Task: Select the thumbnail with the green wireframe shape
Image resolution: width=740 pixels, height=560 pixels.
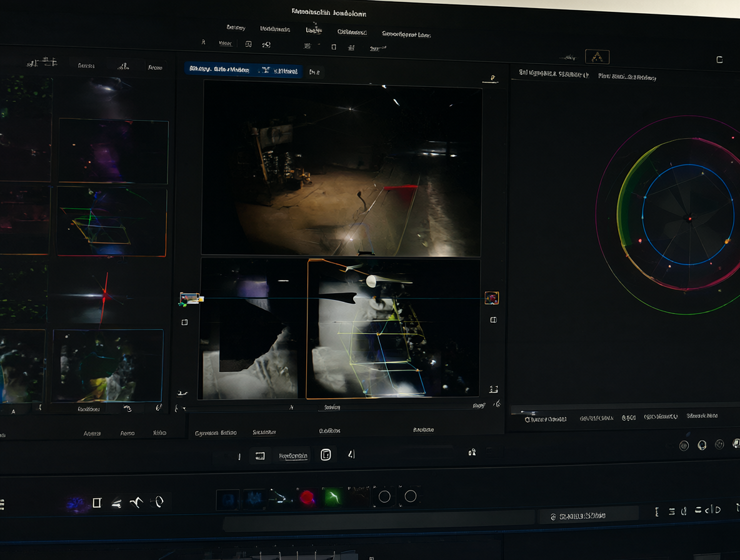Action: click(x=112, y=222)
